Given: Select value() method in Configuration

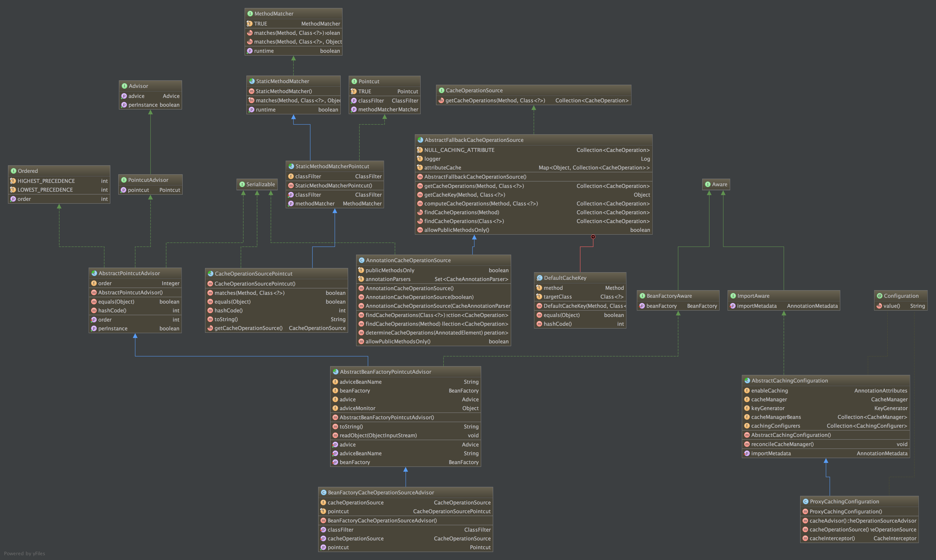Looking at the screenshot, I should coord(901,306).
